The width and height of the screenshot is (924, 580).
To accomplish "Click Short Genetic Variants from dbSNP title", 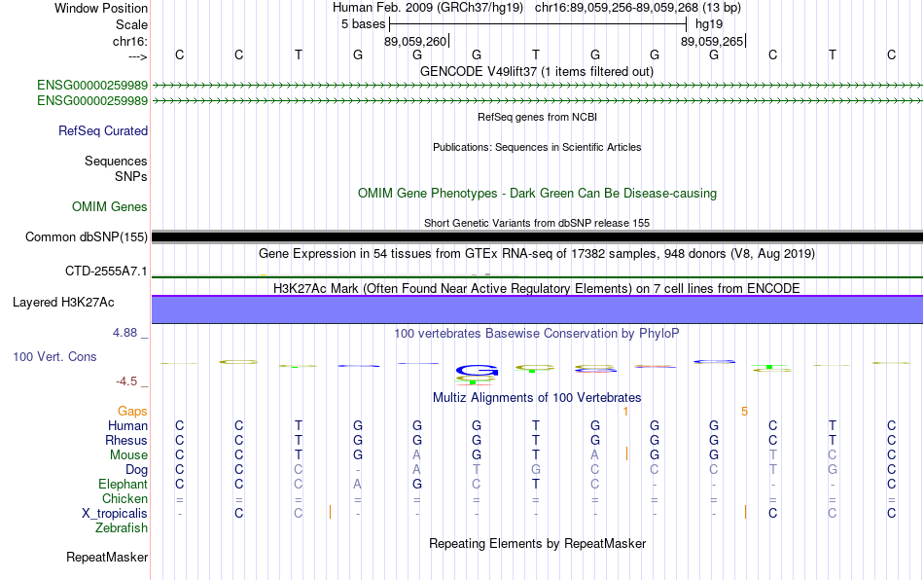I will point(537,224).
